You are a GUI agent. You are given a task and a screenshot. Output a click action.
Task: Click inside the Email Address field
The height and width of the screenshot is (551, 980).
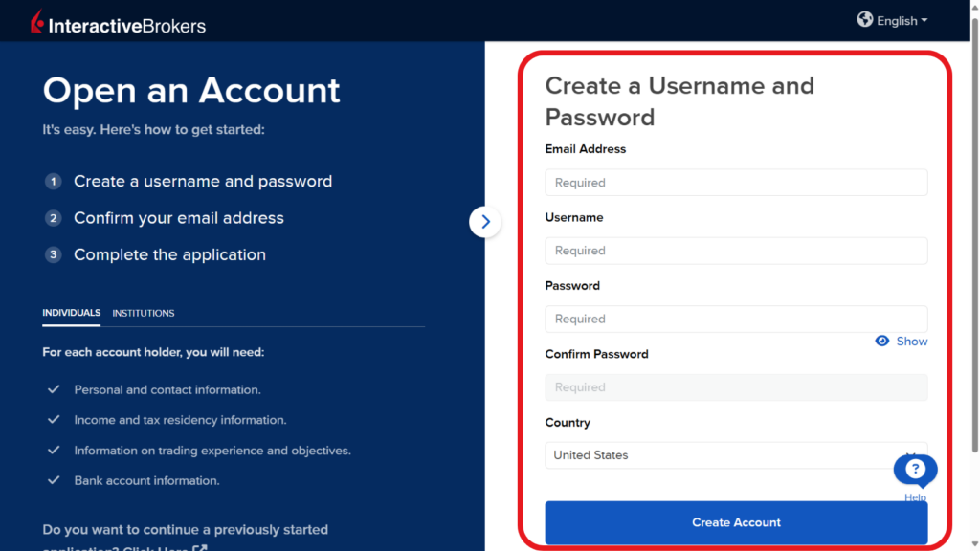736,182
